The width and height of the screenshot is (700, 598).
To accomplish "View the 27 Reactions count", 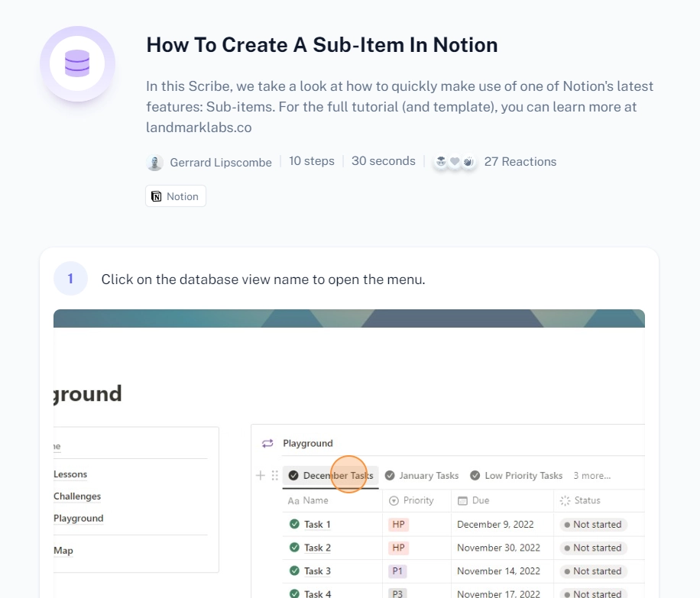I will [x=520, y=162].
